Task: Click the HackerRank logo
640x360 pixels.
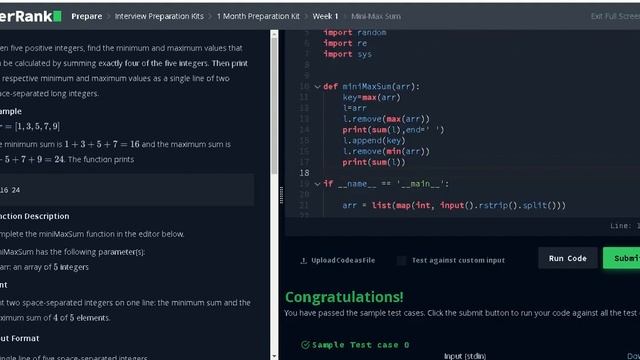Action: coord(30,16)
